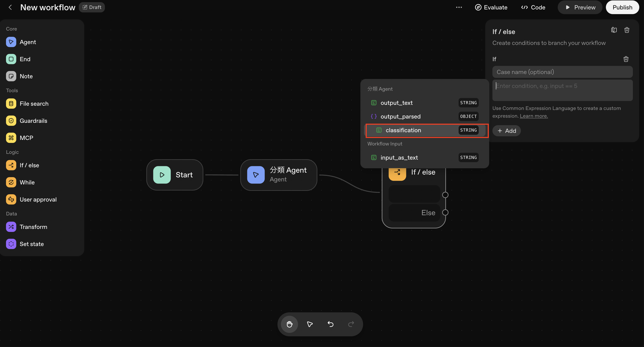Image resolution: width=644 pixels, height=347 pixels.
Task: Select the Transform data node
Action: coord(33,227)
